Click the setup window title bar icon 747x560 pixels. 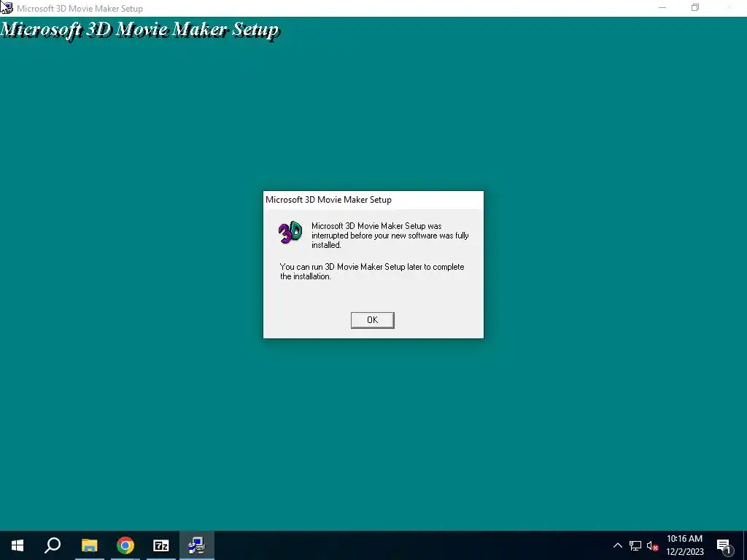pos(7,7)
